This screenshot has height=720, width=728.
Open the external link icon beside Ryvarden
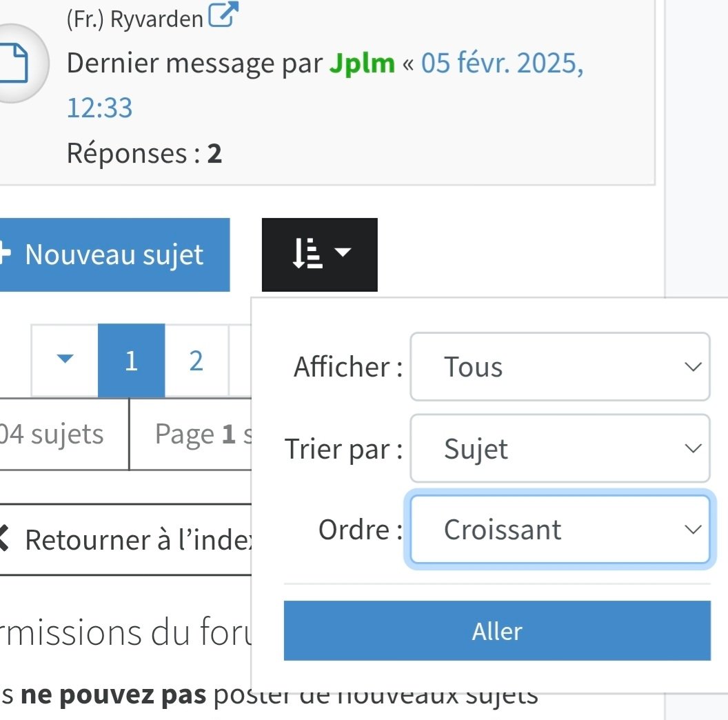coord(223,14)
